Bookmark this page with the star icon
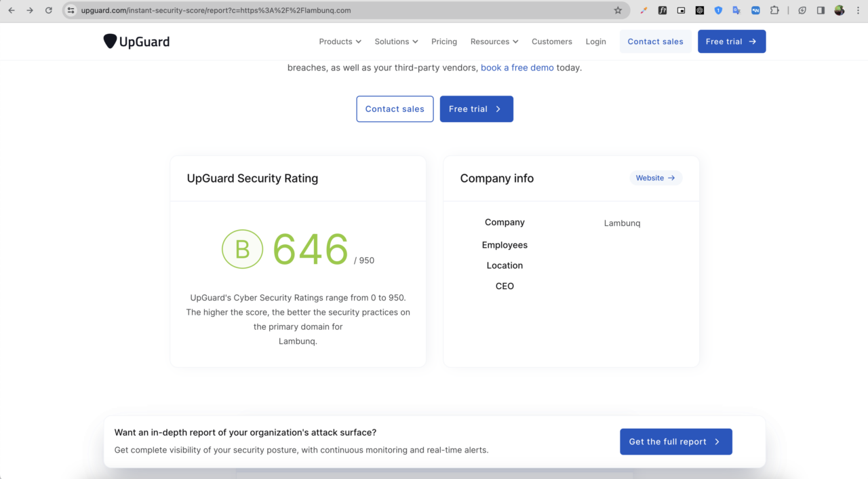The image size is (868, 479). [618, 10]
